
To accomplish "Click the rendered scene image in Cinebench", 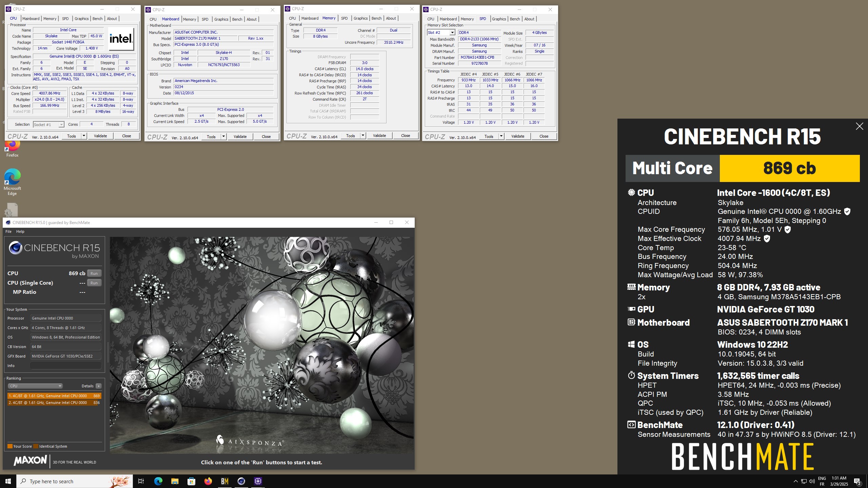I will pyautogui.click(x=261, y=345).
